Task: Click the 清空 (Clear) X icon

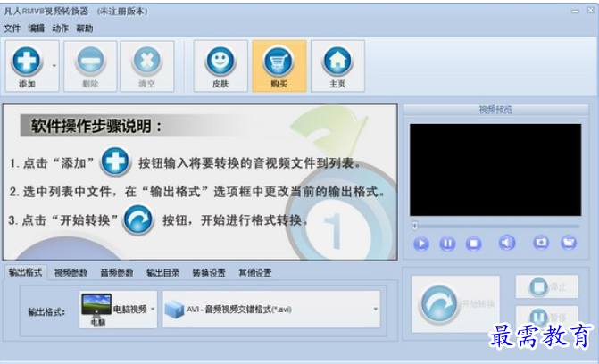Action: [147, 61]
